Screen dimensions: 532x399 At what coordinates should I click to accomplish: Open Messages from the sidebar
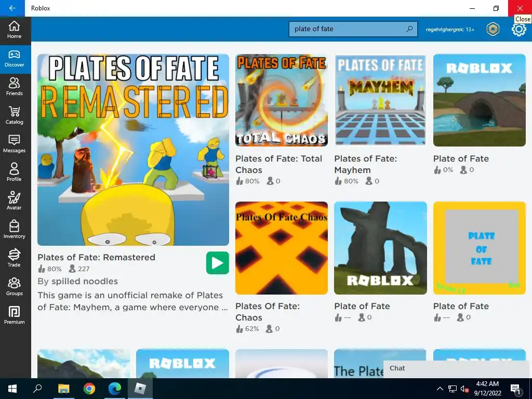click(x=14, y=144)
